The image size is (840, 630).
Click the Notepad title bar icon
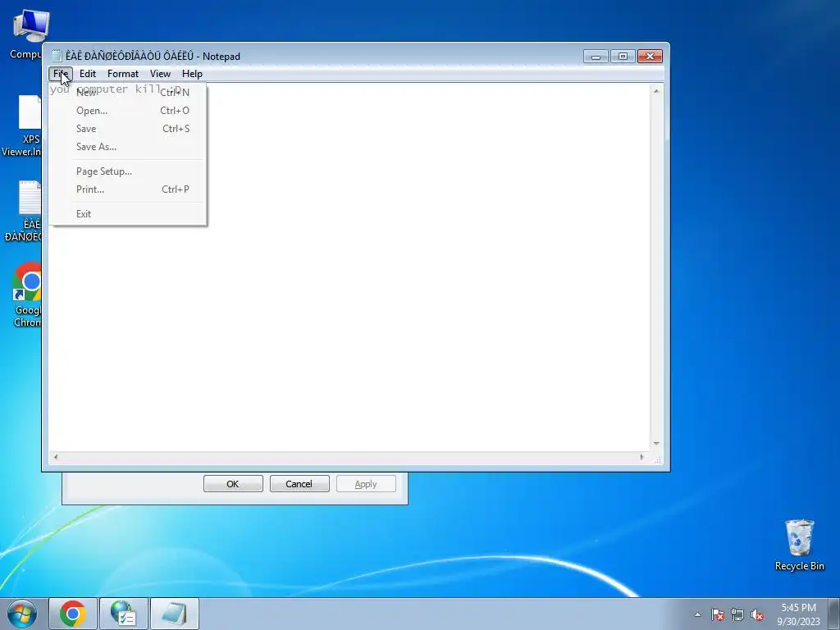point(57,57)
